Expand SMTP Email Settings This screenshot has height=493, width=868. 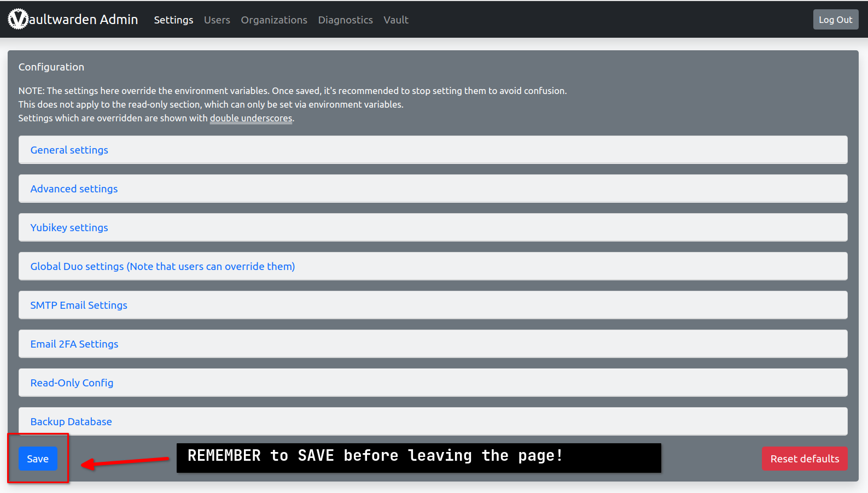click(78, 305)
